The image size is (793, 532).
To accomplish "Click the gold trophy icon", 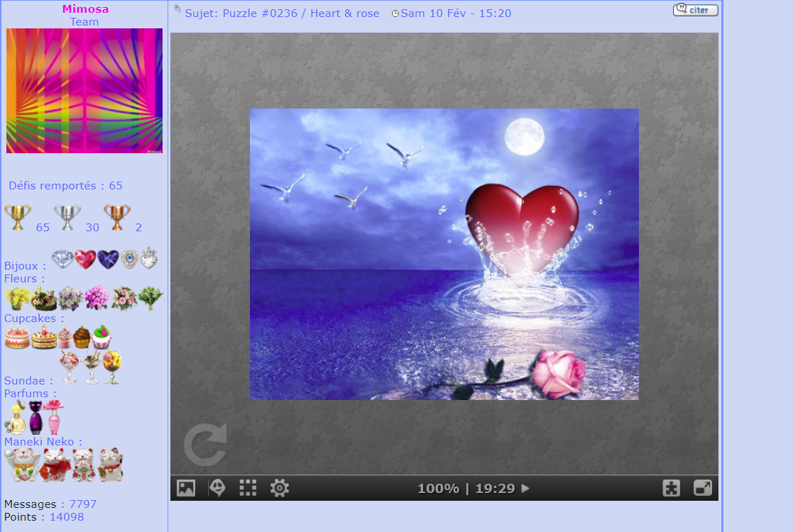I will coord(18,218).
